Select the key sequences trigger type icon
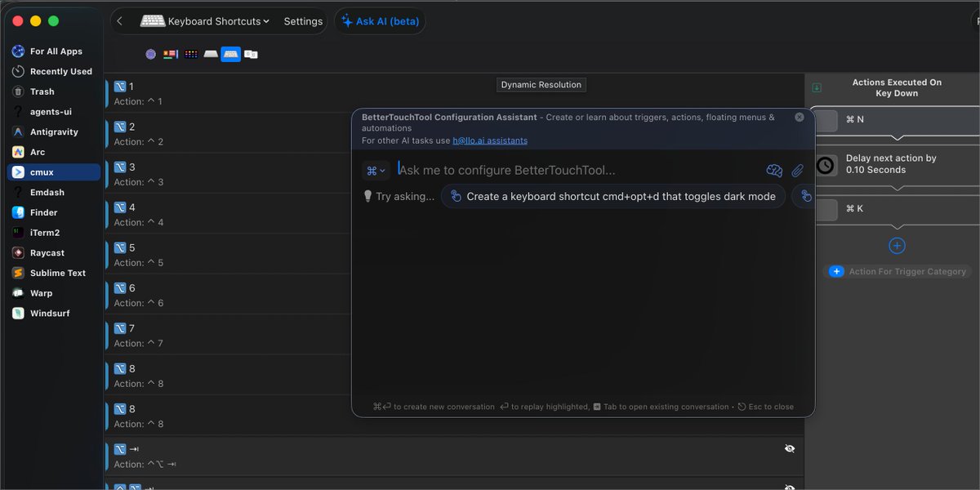The image size is (980, 490). tap(251, 54)
